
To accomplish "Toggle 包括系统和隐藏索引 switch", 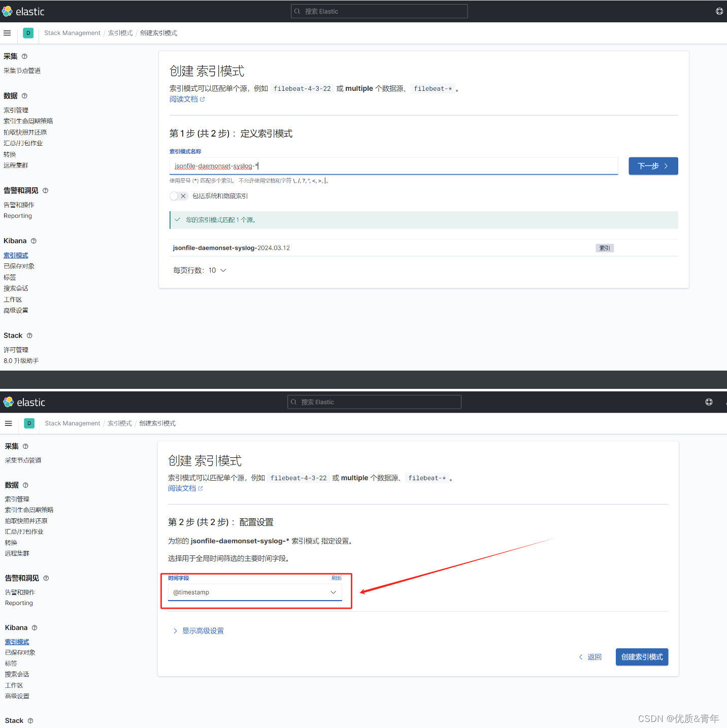I will (x=179, y=196).
